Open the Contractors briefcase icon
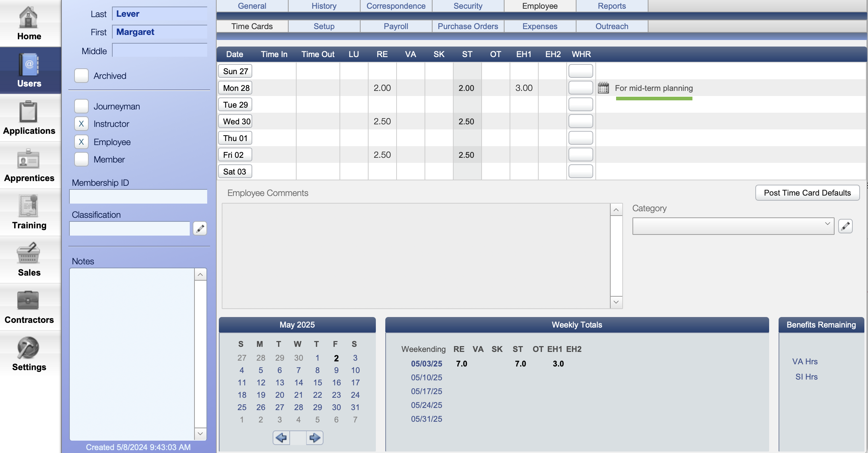 (28, 300)
